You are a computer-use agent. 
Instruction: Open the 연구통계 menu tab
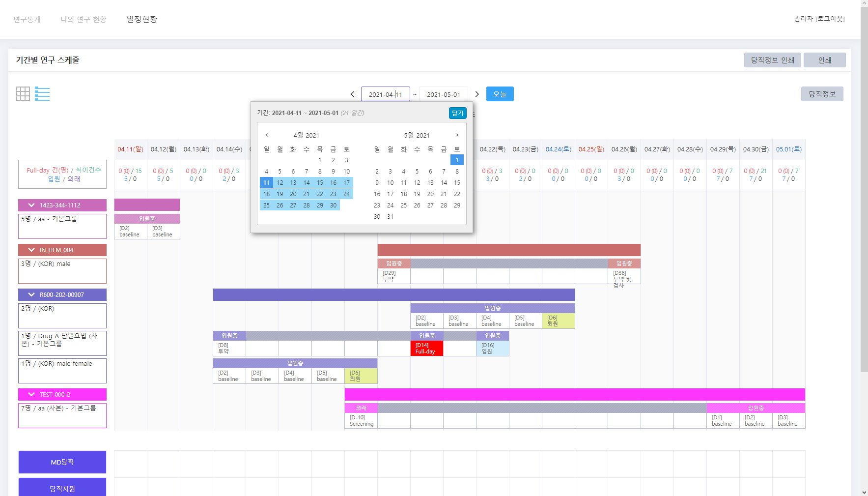click(27, 20)
